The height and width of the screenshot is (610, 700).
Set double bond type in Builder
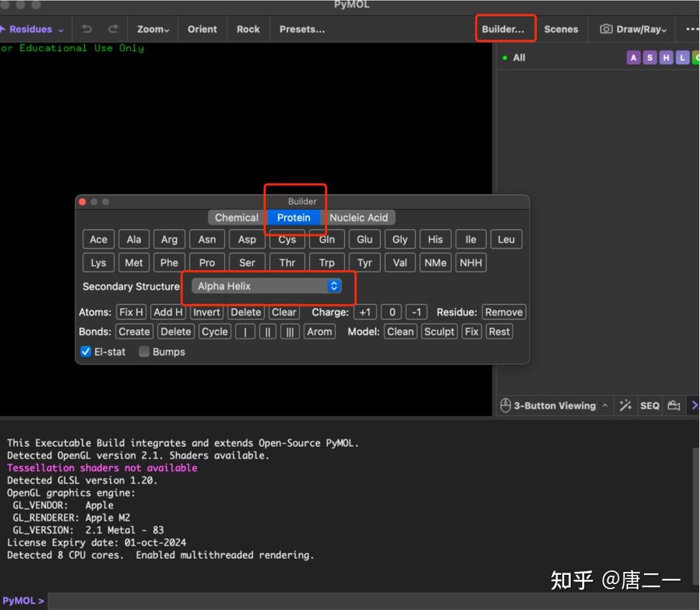coord(267,331)
